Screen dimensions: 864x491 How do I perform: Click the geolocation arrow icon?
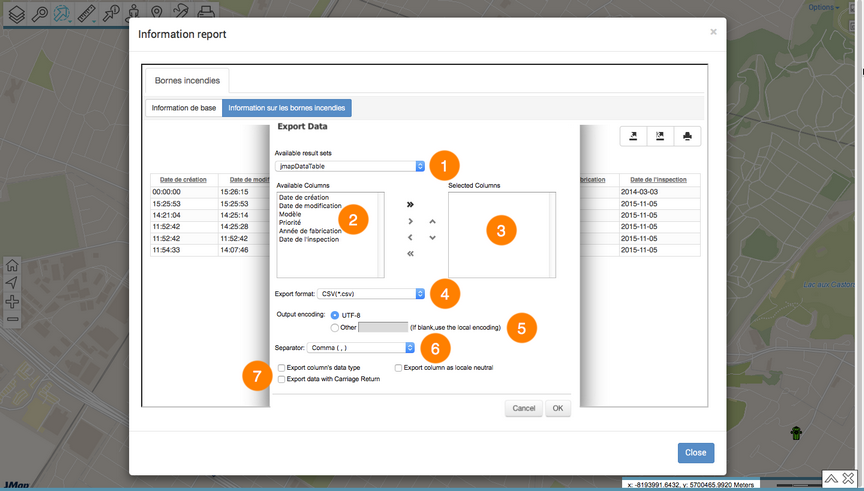12,283
